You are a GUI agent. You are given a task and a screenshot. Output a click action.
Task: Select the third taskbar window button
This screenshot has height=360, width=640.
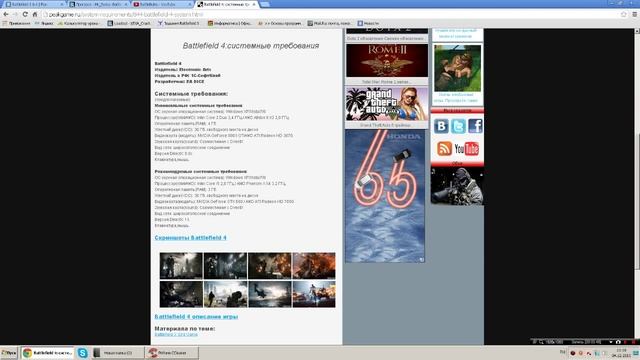117,353
